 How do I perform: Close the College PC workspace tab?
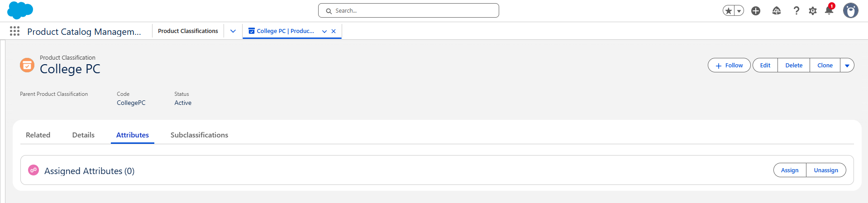334,31
